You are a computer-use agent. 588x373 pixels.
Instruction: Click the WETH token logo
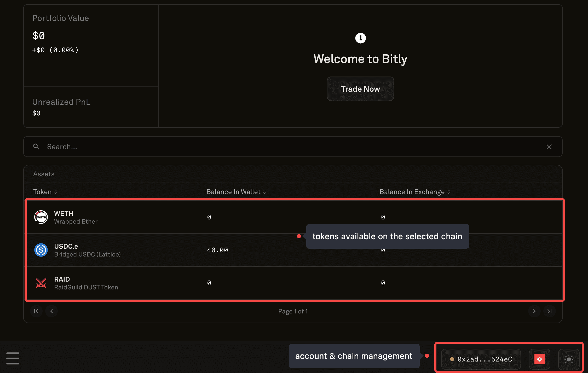tap(41, 217)
